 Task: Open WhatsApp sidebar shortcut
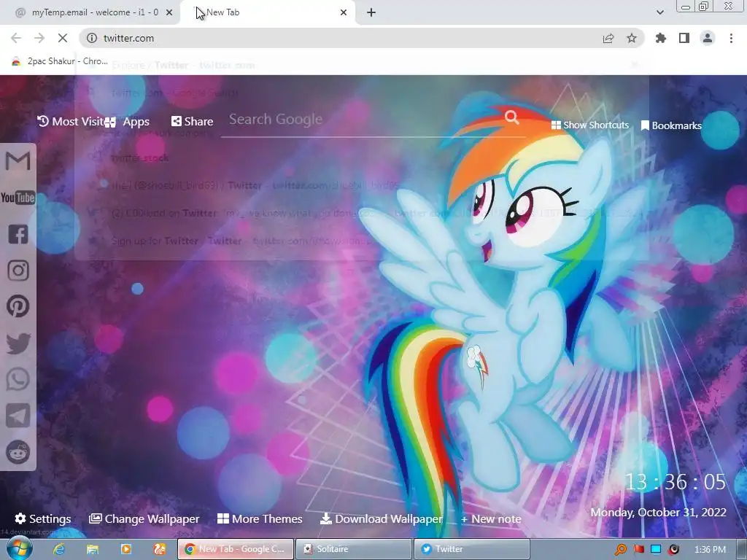coord(18,379)
